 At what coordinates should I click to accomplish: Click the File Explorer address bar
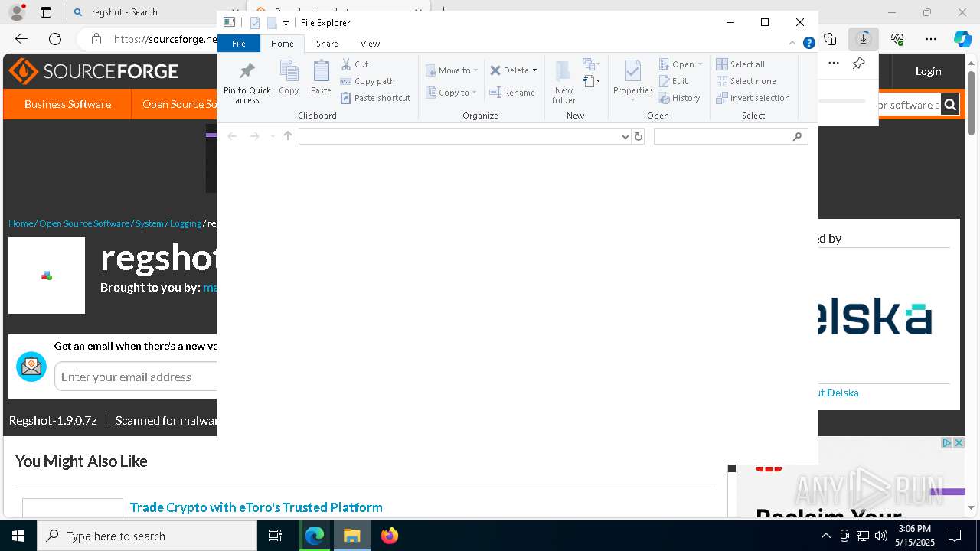tap(459, 136)
